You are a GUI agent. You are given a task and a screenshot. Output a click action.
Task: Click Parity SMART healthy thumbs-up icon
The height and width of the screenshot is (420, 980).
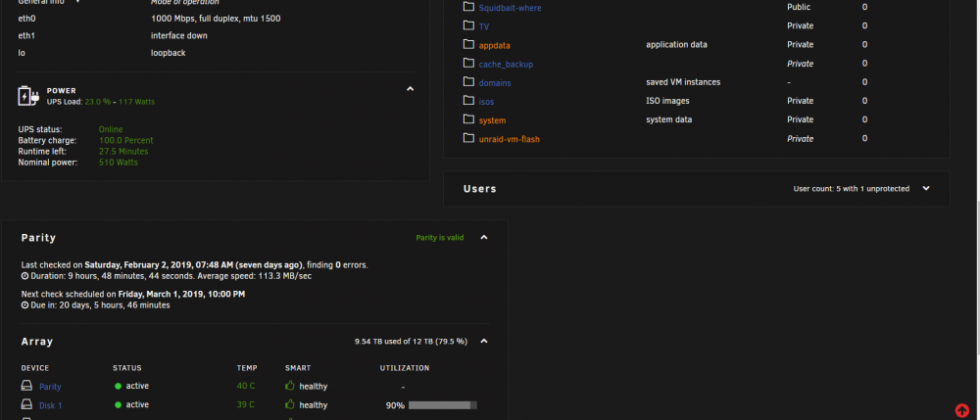pos(290,386)
